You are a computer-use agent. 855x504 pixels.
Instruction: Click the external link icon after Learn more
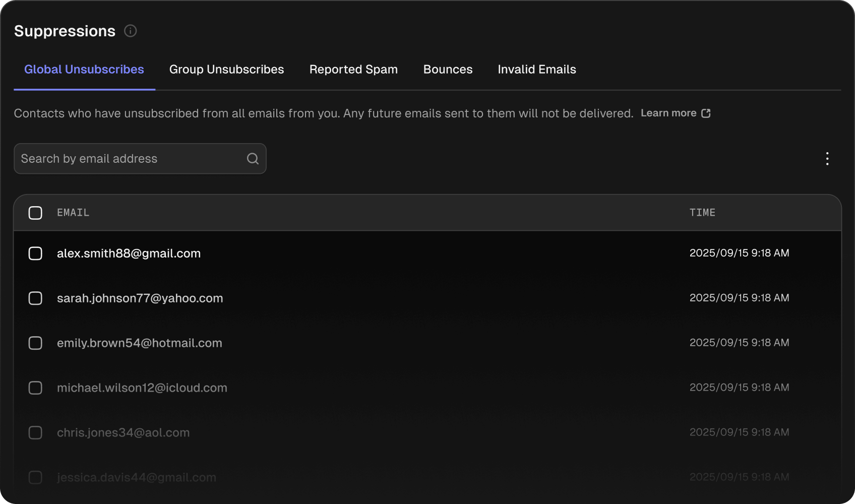706,113
